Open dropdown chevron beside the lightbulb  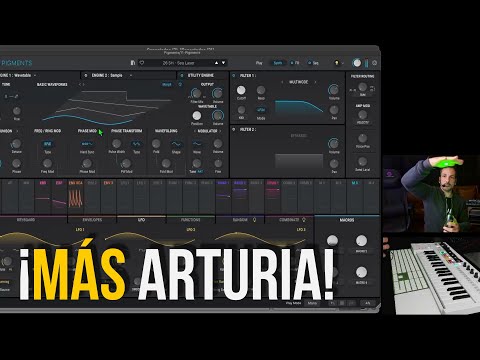pyautogui.click(x=343, y=63)
